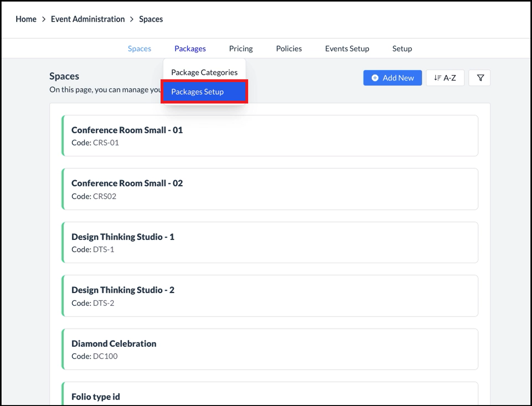Select Design Thinking Studio - 2 space
The height and width of the screenshot is (406, 532).
[x=270, y=296]
